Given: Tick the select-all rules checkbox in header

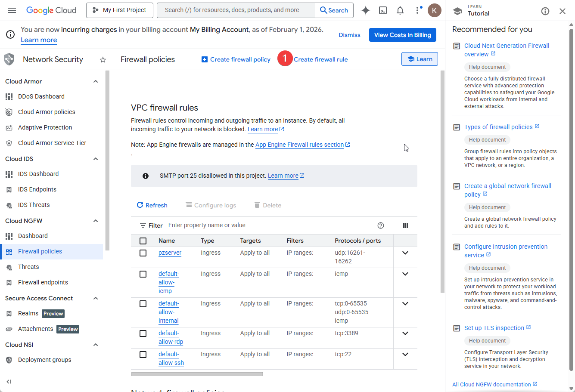Looking at the screenshot, I should tap(143, 241).
